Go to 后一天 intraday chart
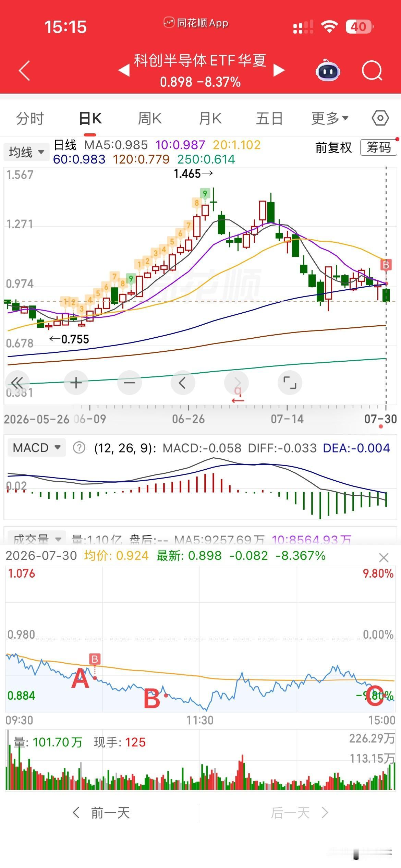Viewport: 401px width, 868px height. pos(300,812)
